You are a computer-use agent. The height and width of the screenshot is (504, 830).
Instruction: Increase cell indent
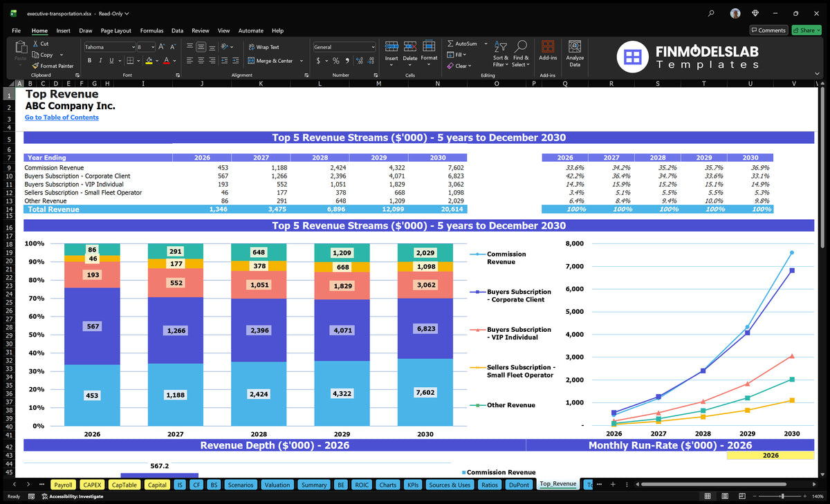pyautogui.click(x=237, y=61)
